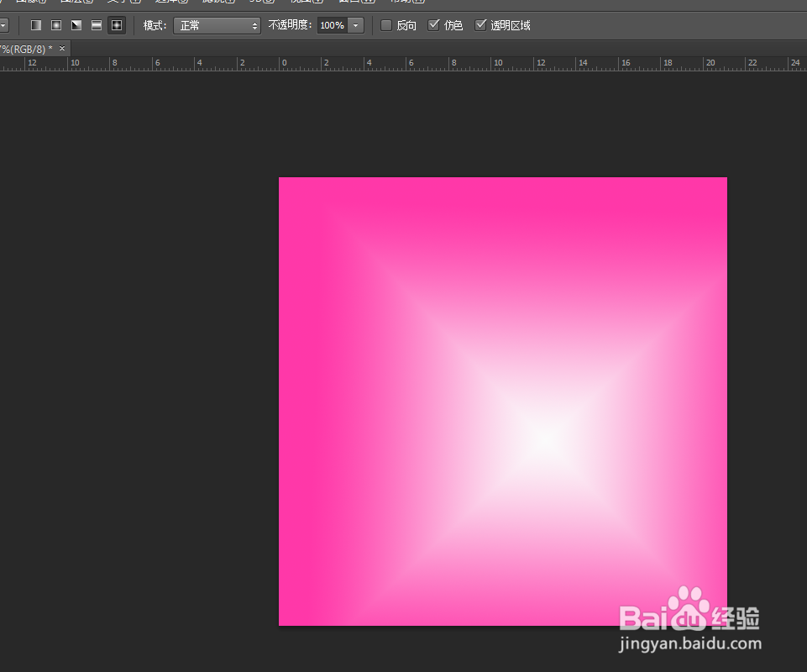The height and width of the screenshot is (672, 807).
Task: Select the Radial Gradient style icon
Action: pos(56,25)
